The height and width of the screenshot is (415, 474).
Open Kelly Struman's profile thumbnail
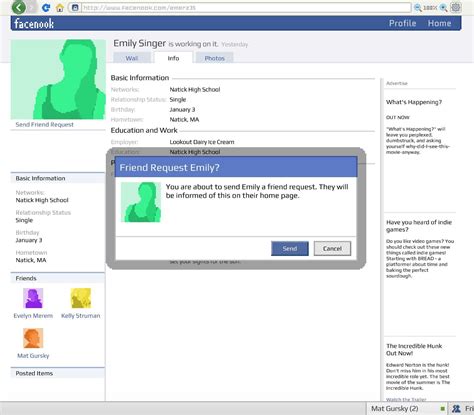pos(81,298)
